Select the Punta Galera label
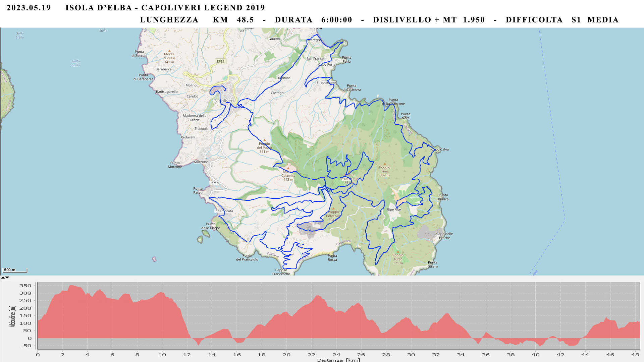Image resolution: width=644 pixels, height=362 pixels. 432,264
